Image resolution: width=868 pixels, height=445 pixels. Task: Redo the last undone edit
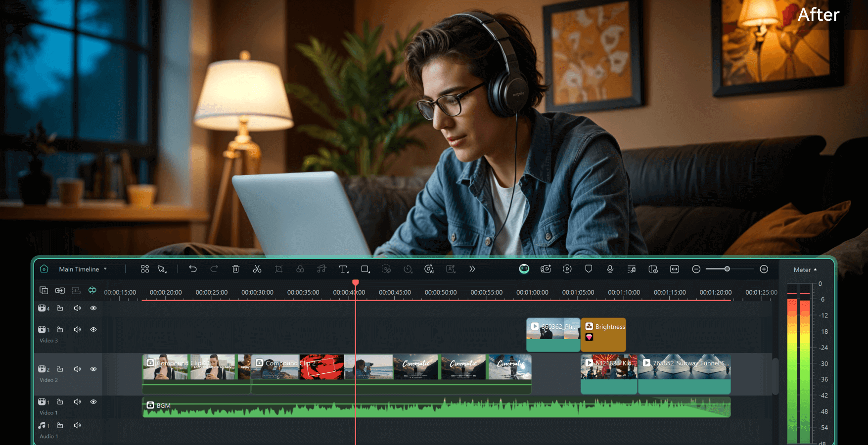tap(214, 269)
